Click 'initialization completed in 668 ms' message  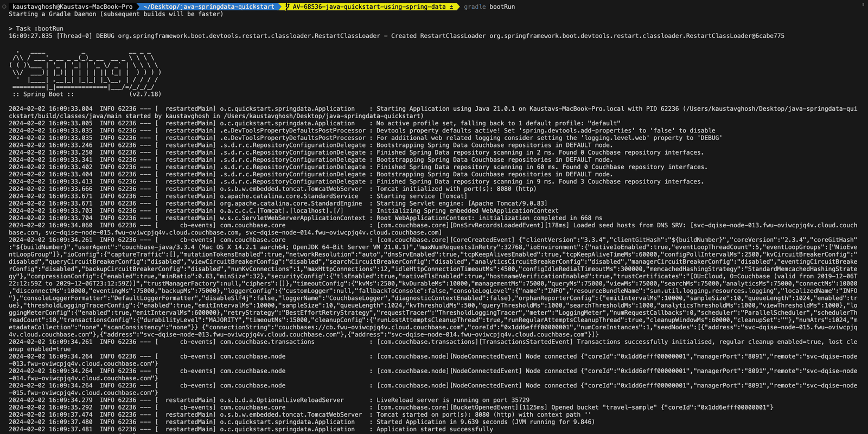coord(489,218)
